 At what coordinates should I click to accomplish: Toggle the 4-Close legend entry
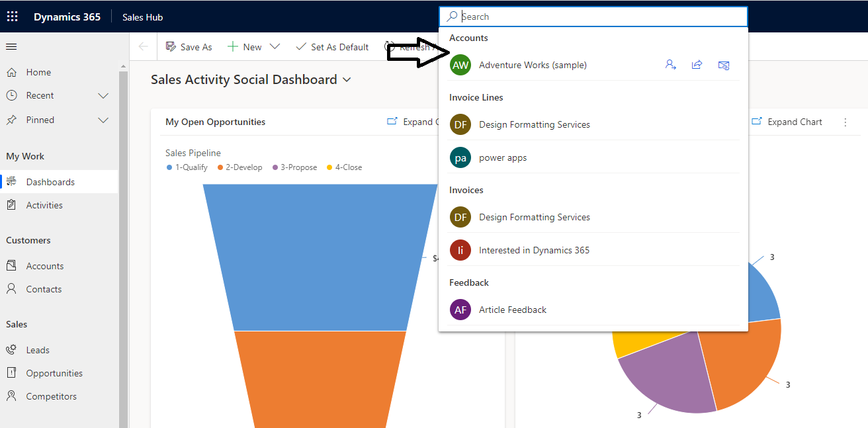pos(344,167)
